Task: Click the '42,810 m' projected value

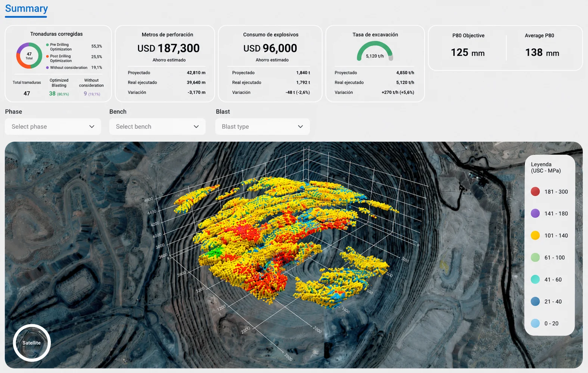Action: pos(196,73)
